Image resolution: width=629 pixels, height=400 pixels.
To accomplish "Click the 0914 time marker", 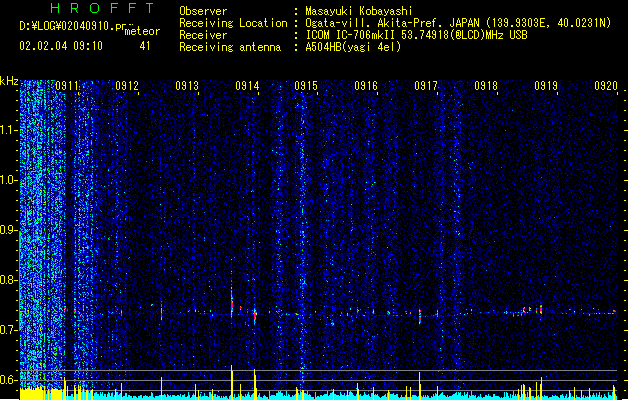I will point(247,86).
